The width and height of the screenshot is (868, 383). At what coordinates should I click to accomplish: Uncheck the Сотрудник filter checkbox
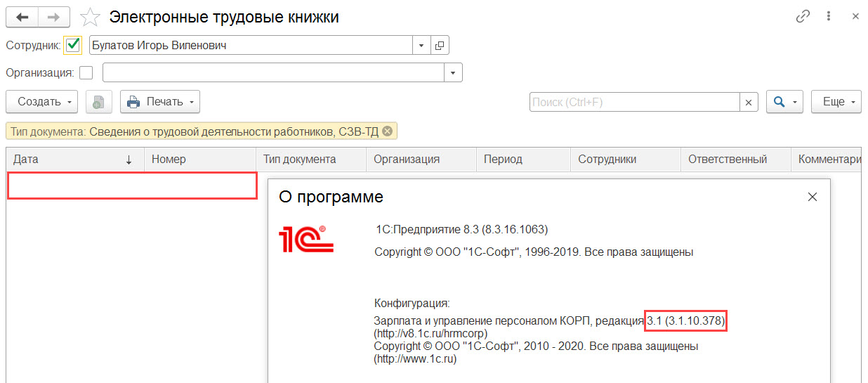(73, 46)
